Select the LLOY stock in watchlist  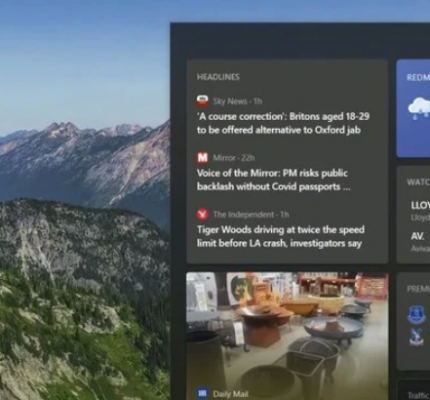(420, 210)
